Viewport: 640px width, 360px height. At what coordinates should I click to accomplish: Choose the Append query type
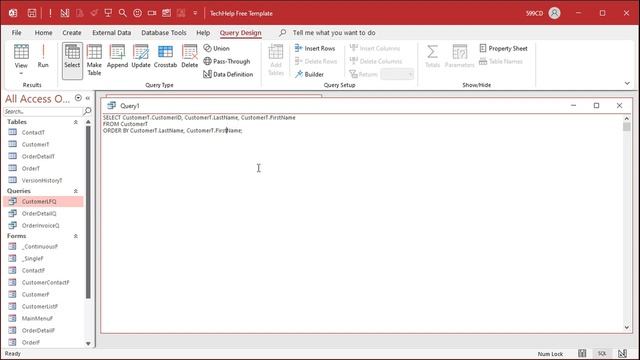(x=117, y=56)
